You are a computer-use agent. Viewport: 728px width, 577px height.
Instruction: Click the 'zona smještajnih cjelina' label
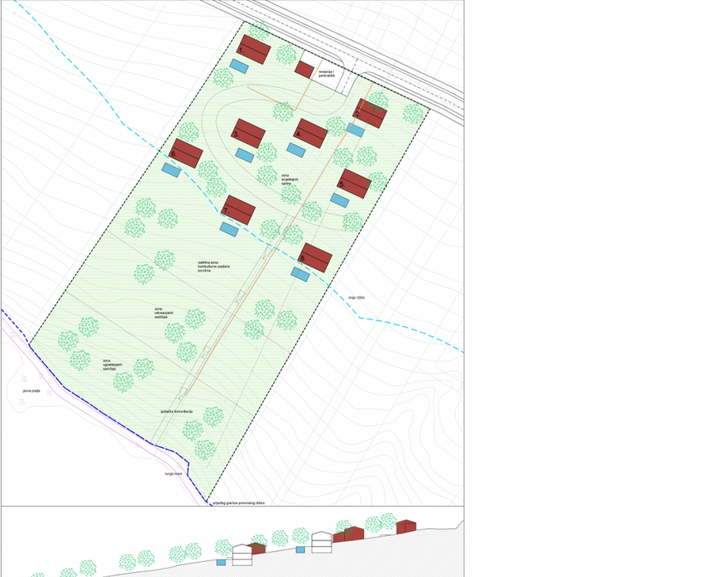tap(290, 177)
